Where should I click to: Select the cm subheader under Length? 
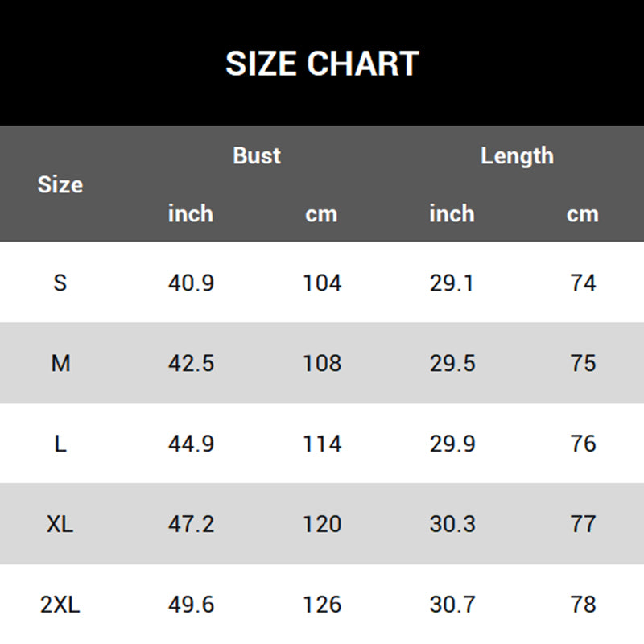click(582, 214)
